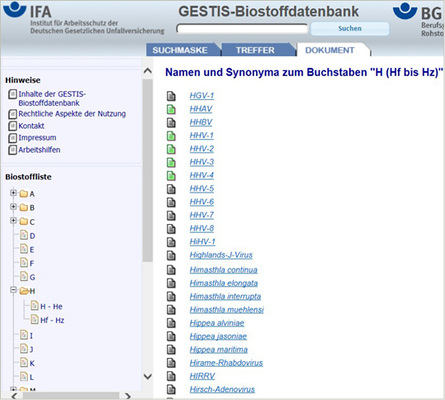This screenshot has width=445, height=400.
Task: Open the Hippea maritima entry link
Action: 219,350
